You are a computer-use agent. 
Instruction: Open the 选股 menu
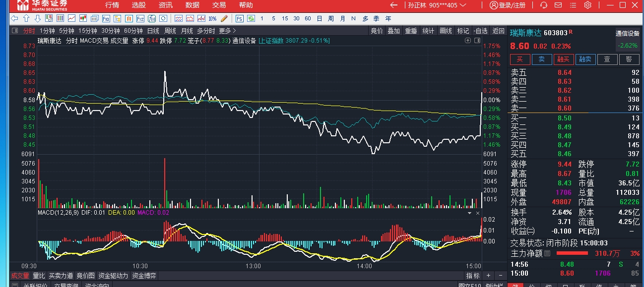click(139, 5)
